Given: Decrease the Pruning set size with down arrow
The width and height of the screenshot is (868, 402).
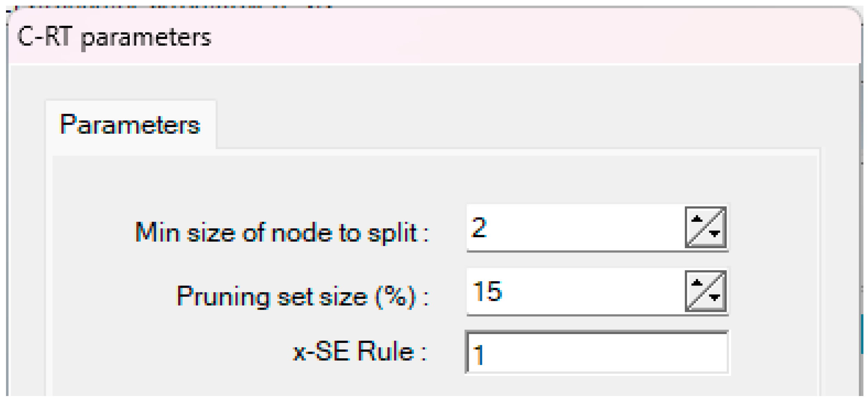Looking at the screenshot, I should tap(714, 298).
